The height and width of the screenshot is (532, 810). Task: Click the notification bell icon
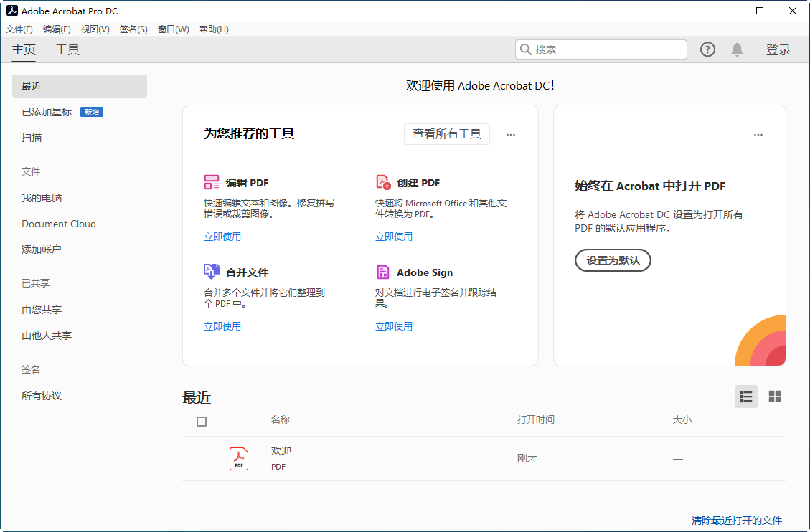point(737,49)
